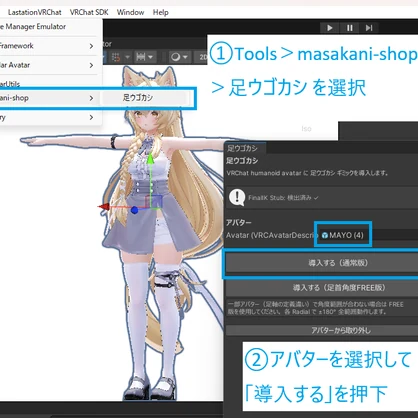Click the Avatar object field MAYO (4)
The height and width of the screenshot is (418, 418).
(x=369, y=235)
